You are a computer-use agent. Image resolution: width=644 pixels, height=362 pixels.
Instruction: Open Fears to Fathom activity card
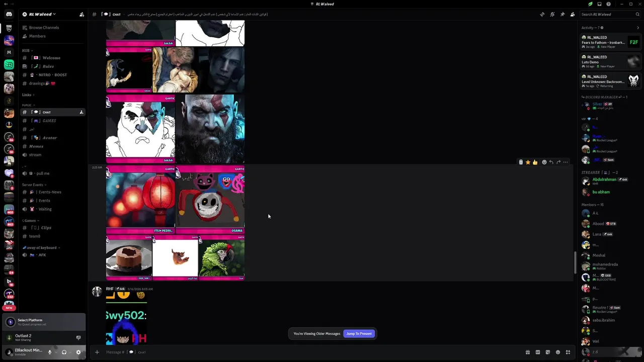610,42
